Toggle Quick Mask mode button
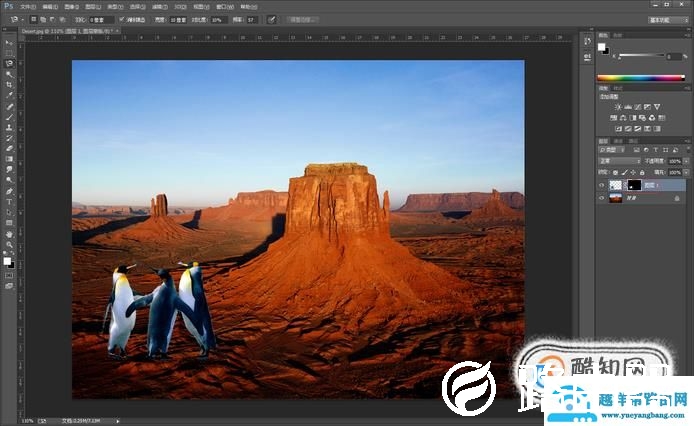The image size is (694, 426). click(x=9, y=276)
